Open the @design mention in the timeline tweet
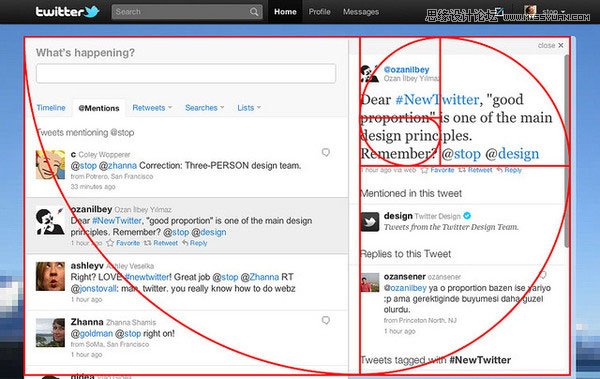600x379 pixels. (x=209, y=232)
